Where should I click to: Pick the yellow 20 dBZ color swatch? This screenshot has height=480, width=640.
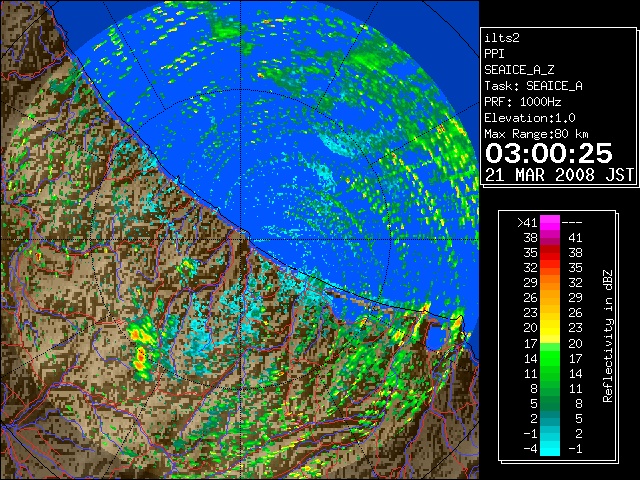pos(550,328)
